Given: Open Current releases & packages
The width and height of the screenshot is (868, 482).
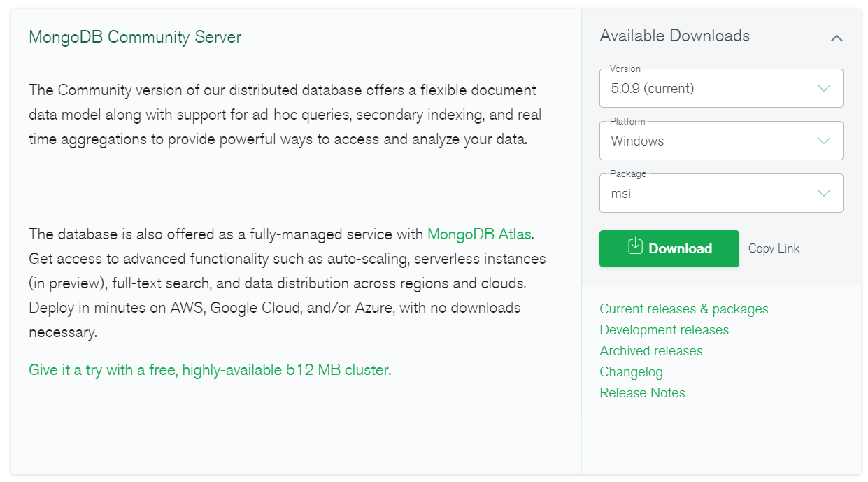Looking at the screenshot, I should [x=683, y=309].
